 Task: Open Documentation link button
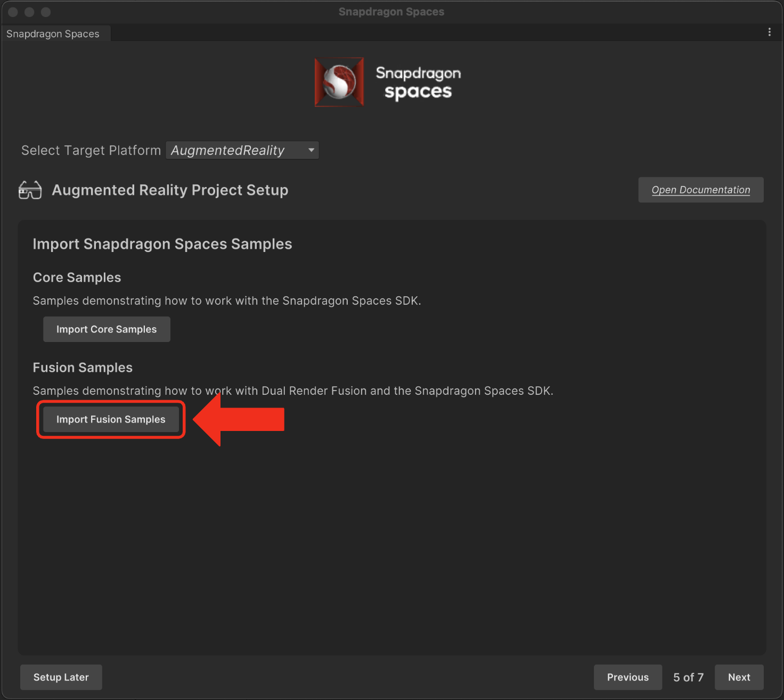point(701,190)
